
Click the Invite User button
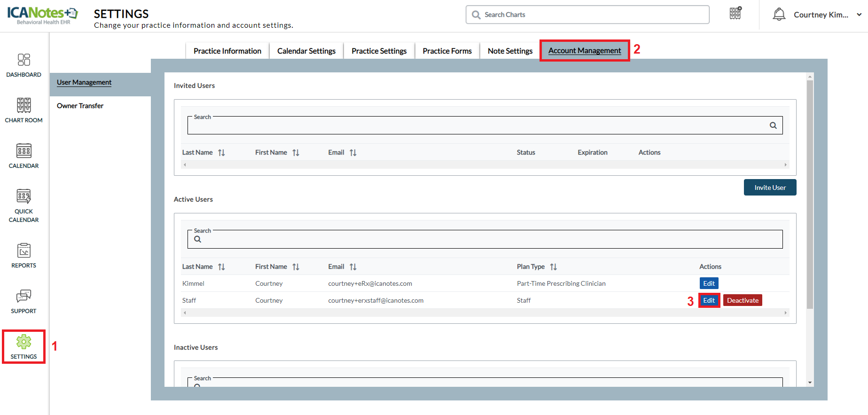click(770, 188)
